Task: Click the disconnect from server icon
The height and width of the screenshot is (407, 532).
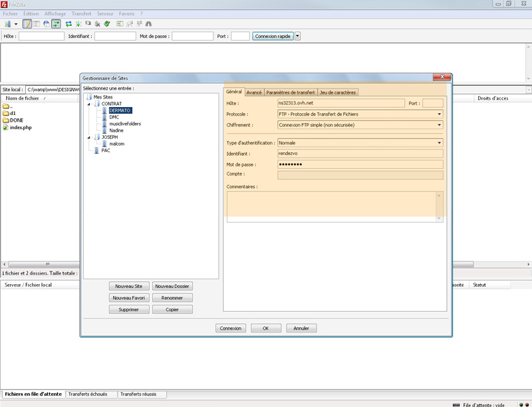Action: tap(98, 24)
